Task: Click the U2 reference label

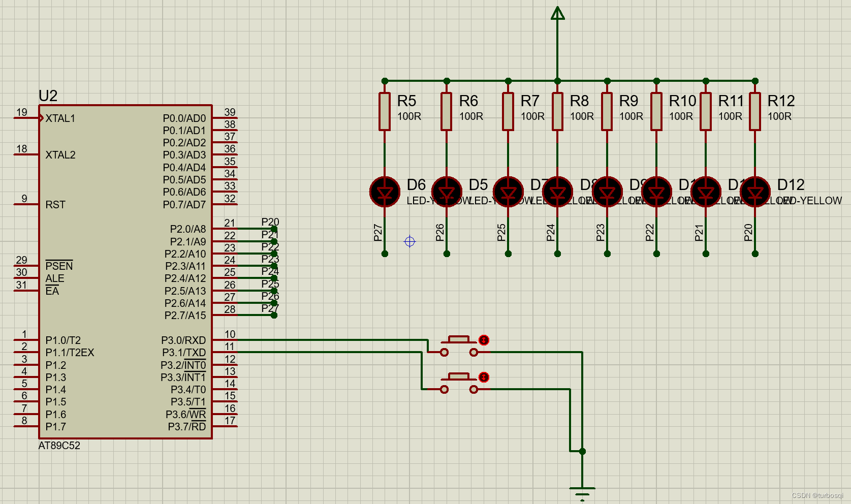Action: tap(48, 96)
